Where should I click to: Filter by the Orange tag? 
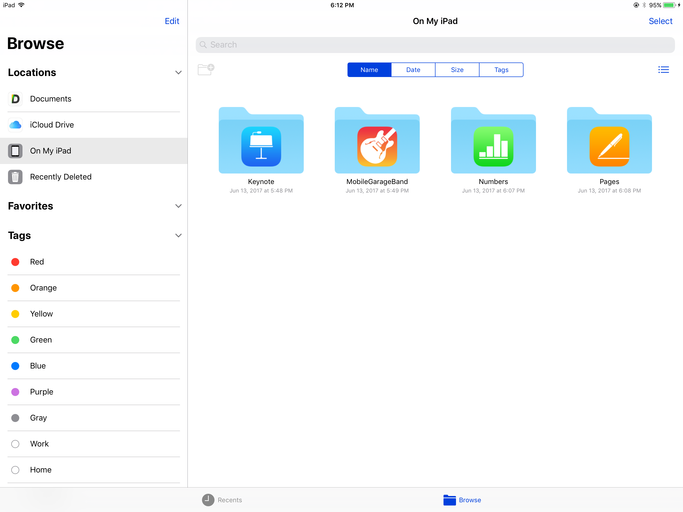pyautogui.click(x=94, y=288)
